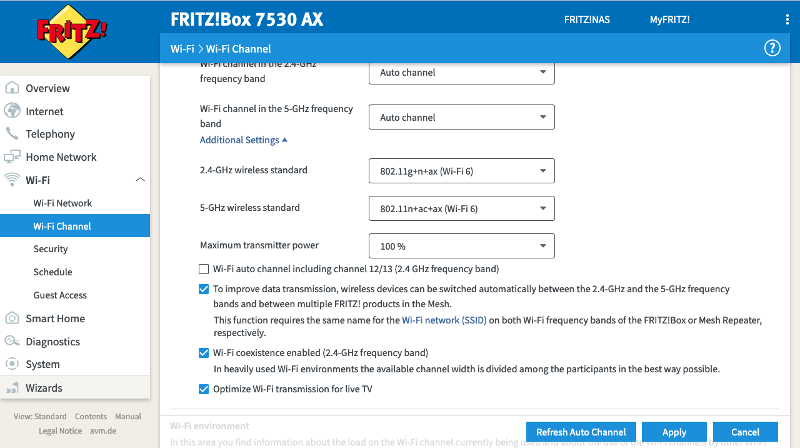The width and height of the screenshot is (800, 448).
Task: Click the Wi-Fi Channel breadcrumb text
Action: [x=238, y=49]
